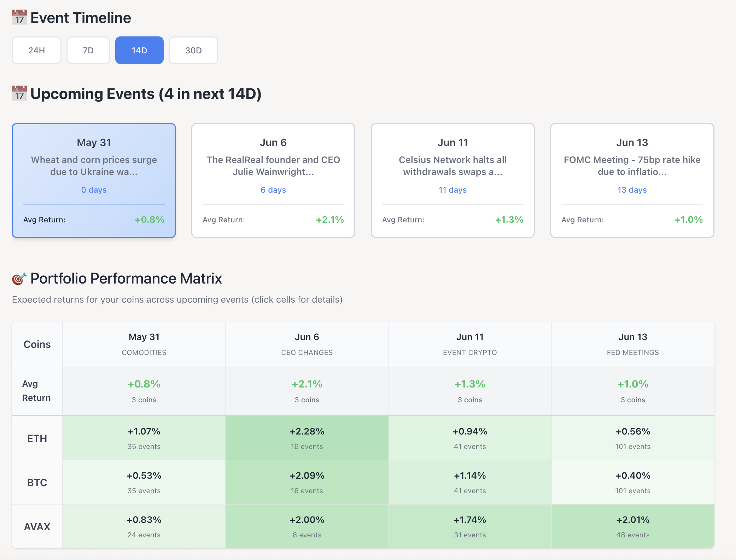Click ETH cell for Jun 13 showing +0.56%
The image size is (736, 560).
coord(633,438)
